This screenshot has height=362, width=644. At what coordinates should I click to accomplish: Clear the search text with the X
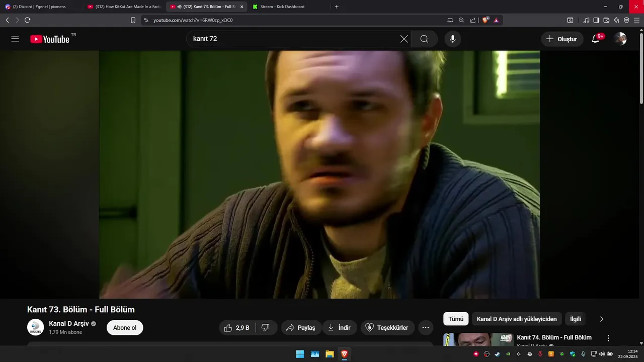(x=404, y=39)
